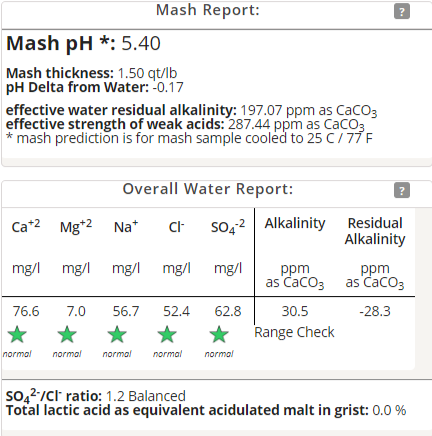The height and width of the screenshot is (436, 432).
Task: Click the green star under Na+
Action: [x=117, y=335]
